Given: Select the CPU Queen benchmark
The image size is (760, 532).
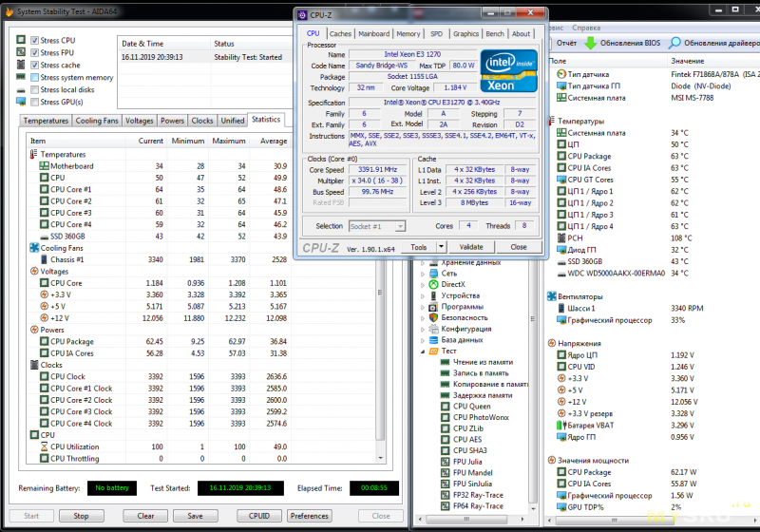Looking at the screenshot, I should tap(471, 407).
